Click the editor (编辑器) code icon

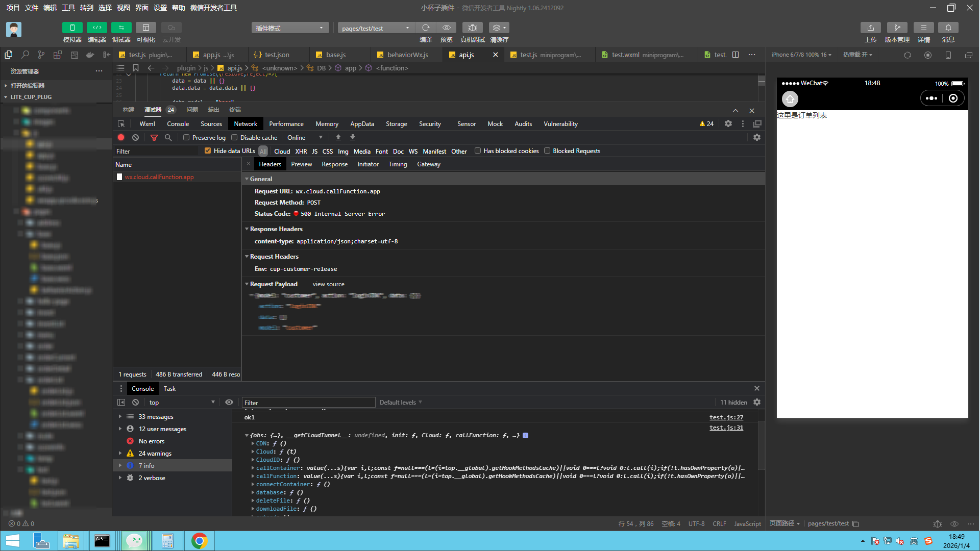[96, 28]
